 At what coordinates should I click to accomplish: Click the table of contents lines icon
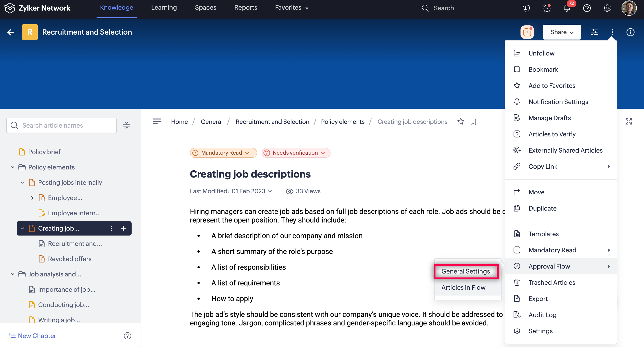point(157,122)
